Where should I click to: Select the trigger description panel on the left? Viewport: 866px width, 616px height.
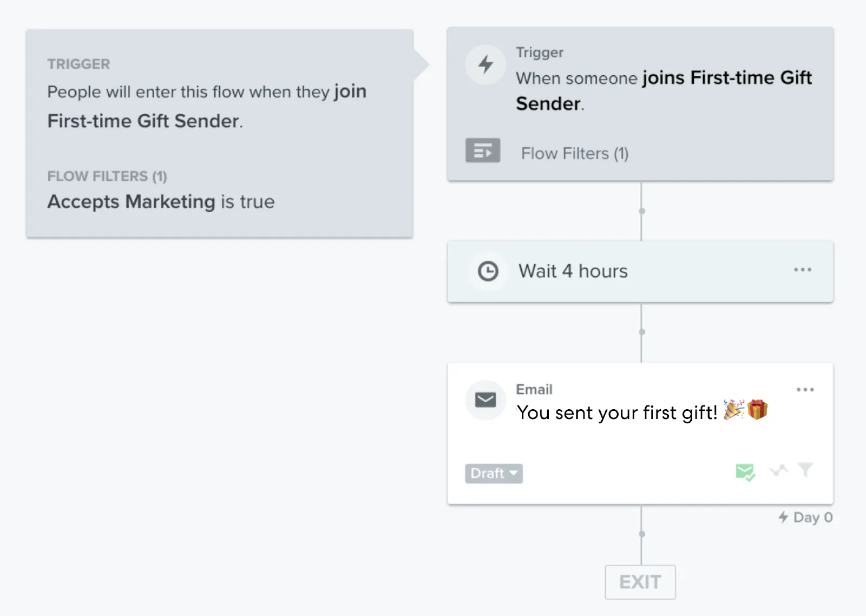pyautogui.click(x=219, y=133)
